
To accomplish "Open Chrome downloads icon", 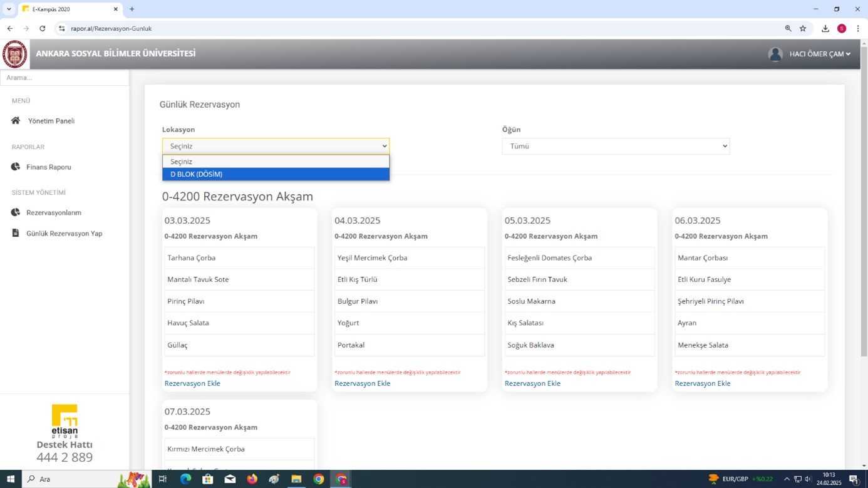I will [825, 28].
